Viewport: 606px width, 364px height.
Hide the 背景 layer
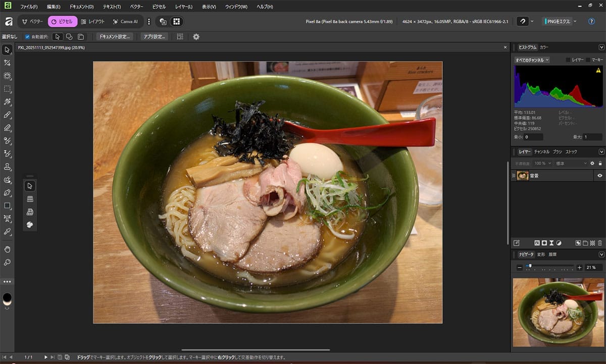pos(599,175)
